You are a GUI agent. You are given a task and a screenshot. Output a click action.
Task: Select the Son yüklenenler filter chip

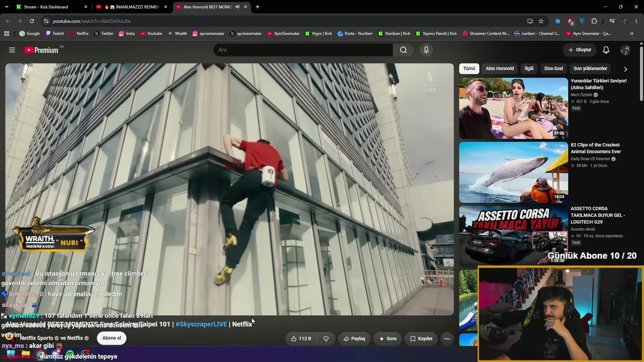590,68
